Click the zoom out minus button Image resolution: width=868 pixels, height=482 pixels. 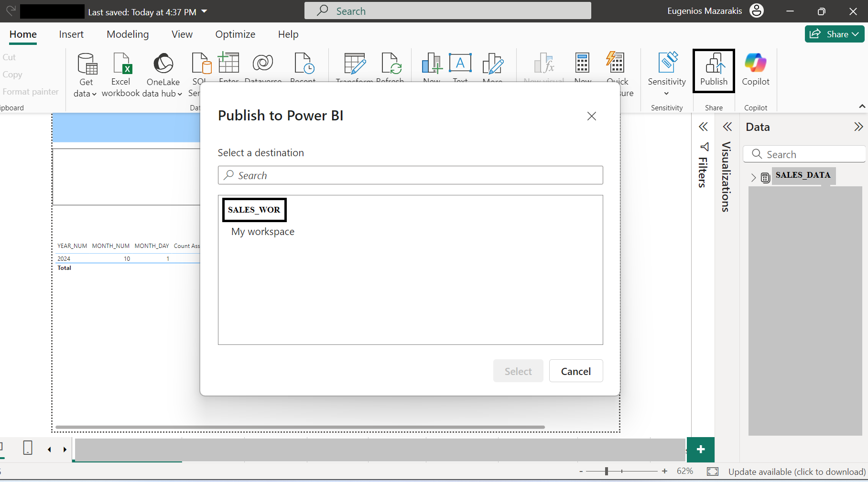581,471
